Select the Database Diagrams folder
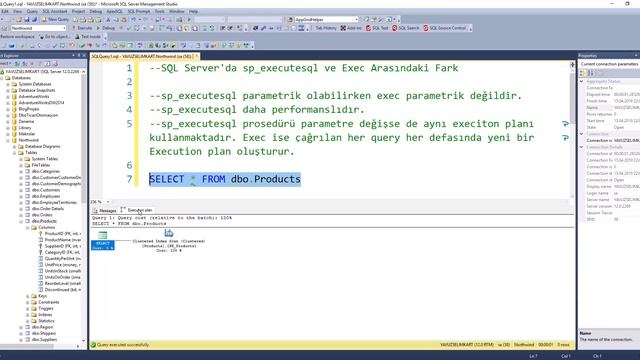 [42, 146]
